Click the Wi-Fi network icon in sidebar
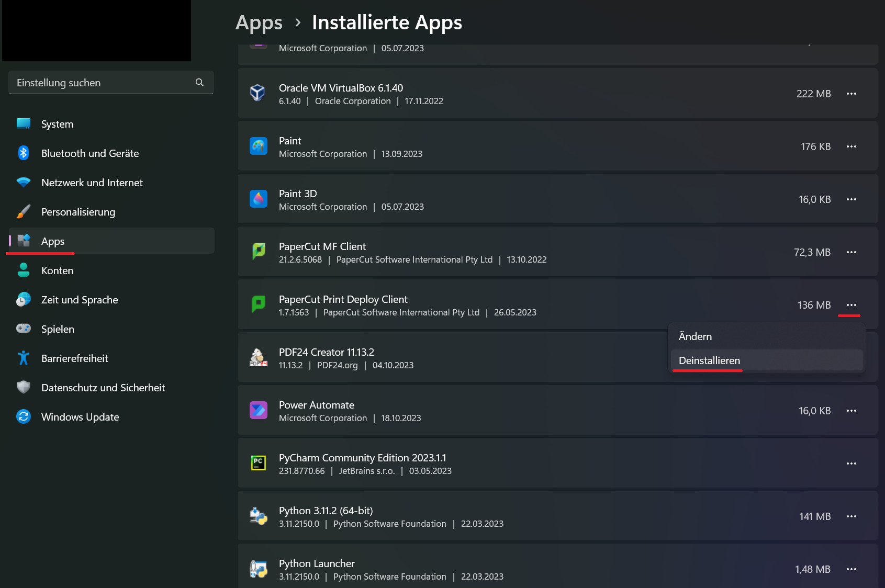 pos(24,183)
